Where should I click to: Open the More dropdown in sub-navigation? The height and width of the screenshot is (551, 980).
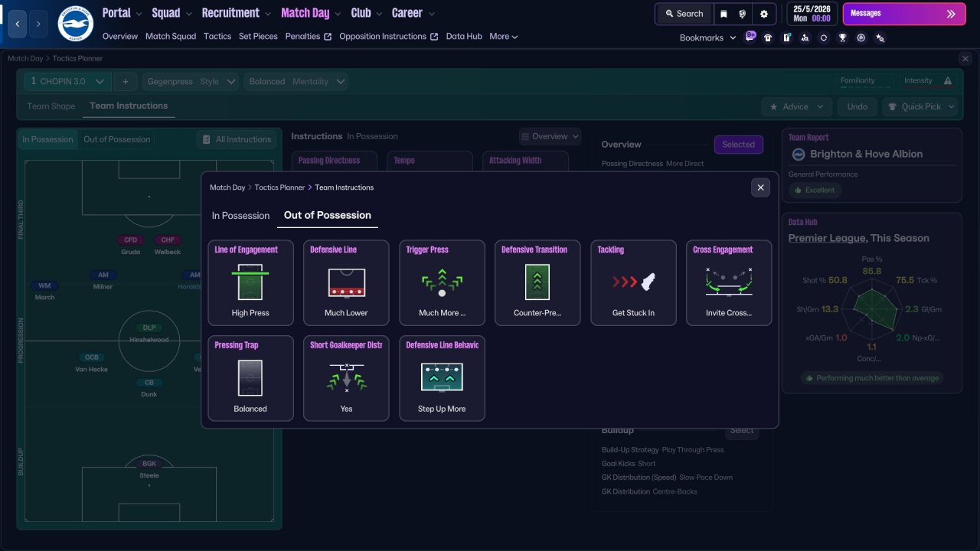point(504,36)
